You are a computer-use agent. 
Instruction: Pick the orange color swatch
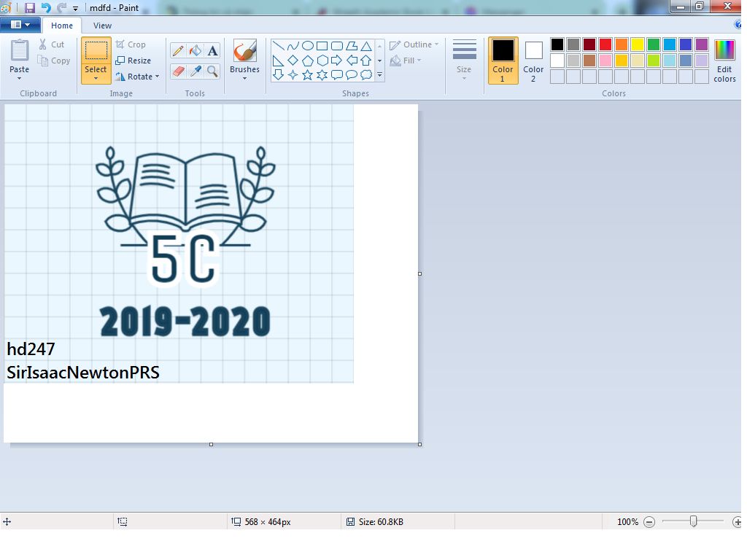tap(622, 44)
